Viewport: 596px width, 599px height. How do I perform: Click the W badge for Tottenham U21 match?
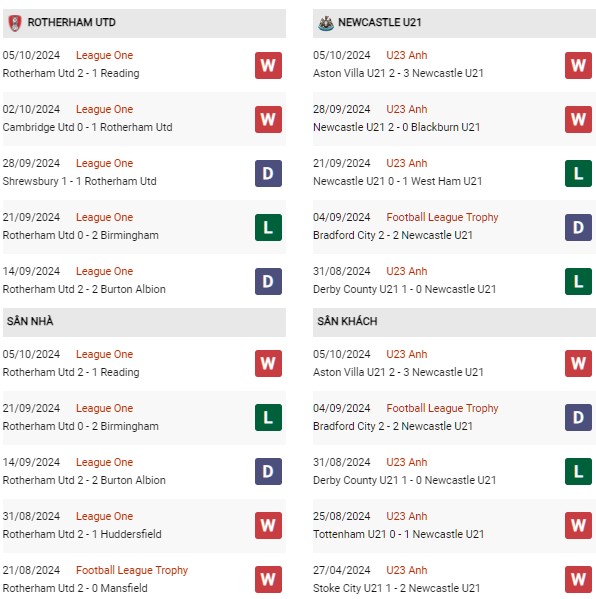pos(578,525)
